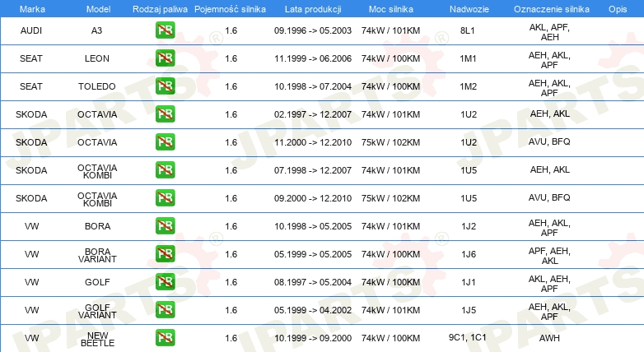Click the GOLF VARIANT model cell
Screen dimensions: 644x352
(x=97, y=311)
